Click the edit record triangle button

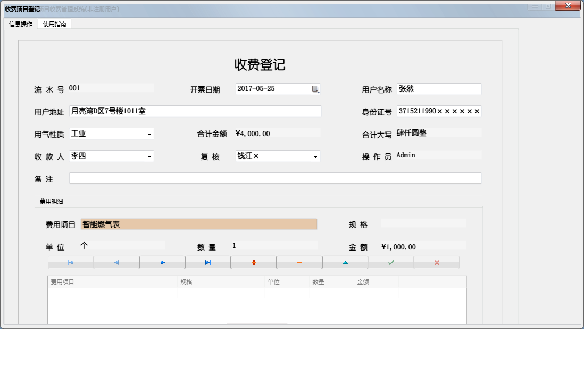[345, 262]
